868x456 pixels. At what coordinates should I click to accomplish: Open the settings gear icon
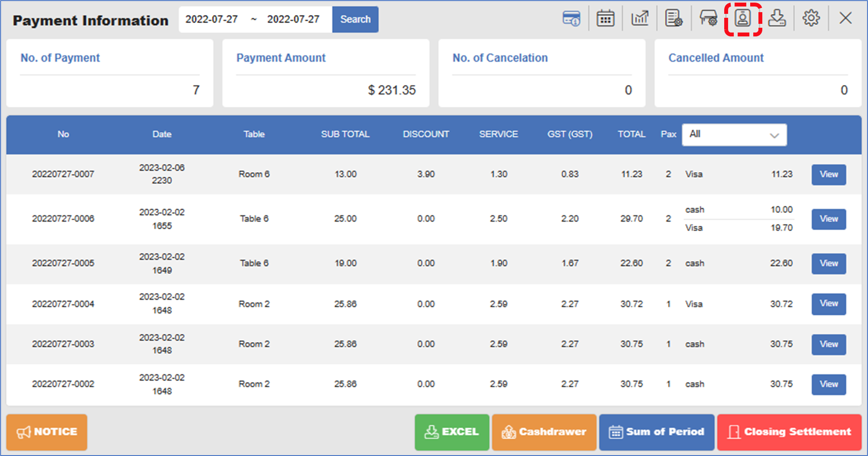[812, 18]
